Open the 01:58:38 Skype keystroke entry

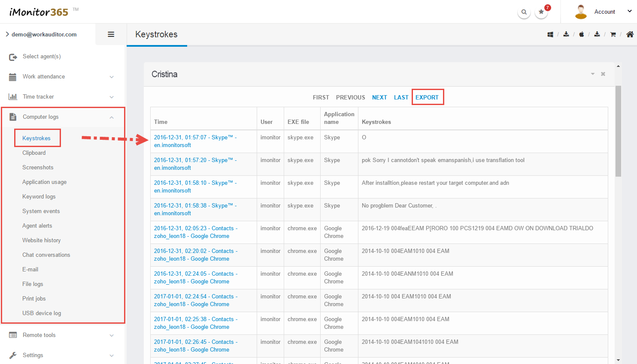(x=195, y=210)
